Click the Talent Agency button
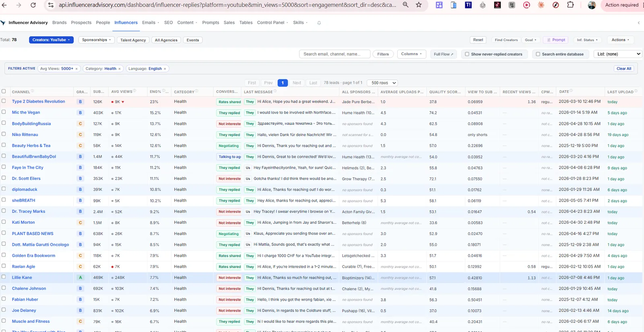The image size is (644, 332). pyautogui.click(x=133, y=40)
